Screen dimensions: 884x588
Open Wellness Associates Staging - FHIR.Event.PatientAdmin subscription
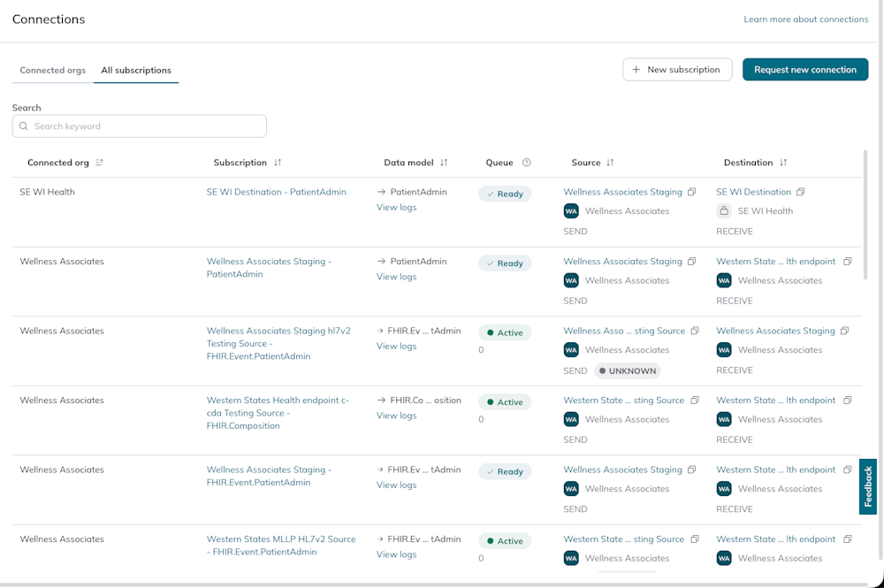pos(269,476)
